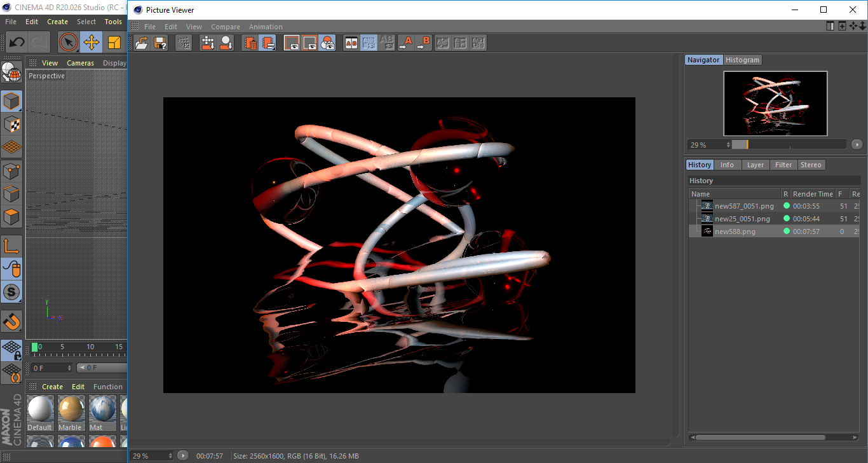
Task: Click the green status dot of new588.png
Action: (787, 231)
